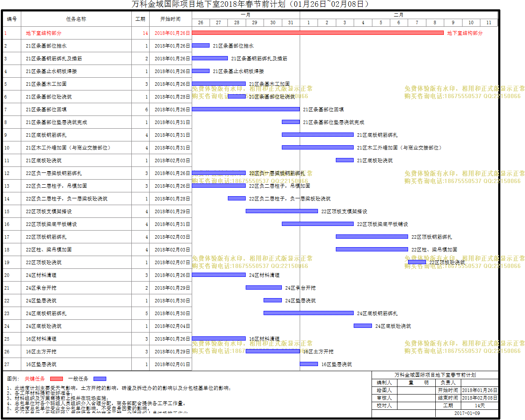Select task name 21区条基部位垫层浇筑完成 in the table

pos(57,122)
